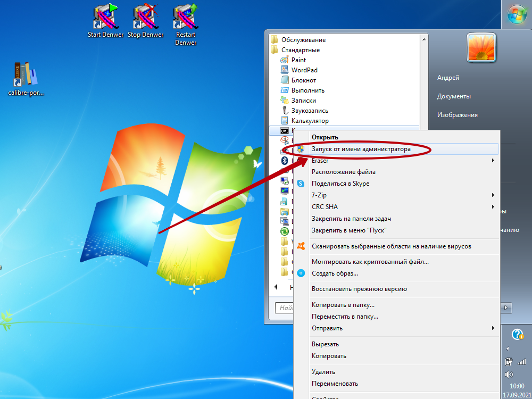
Task: Open WordPad in the Start menu
Action: click(304, 70)
